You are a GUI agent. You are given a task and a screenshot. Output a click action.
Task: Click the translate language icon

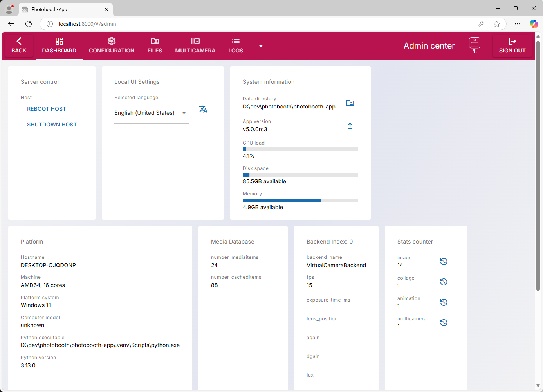[x=203, y=109]
